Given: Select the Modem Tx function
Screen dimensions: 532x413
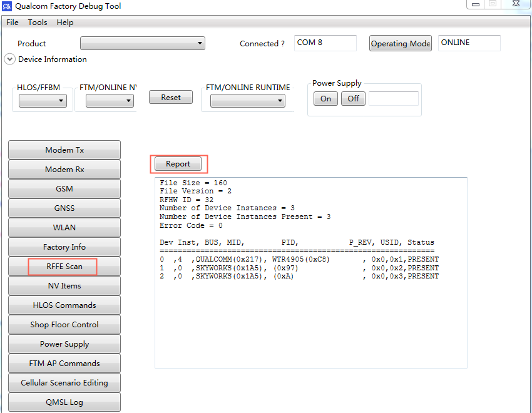Looking at the screenshot, I should 64,150.
